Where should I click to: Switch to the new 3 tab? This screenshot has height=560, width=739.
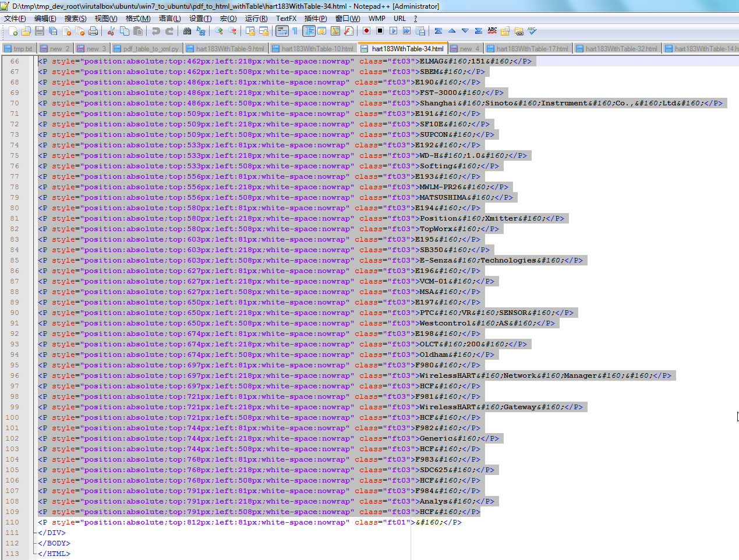[x=92, y=48]
